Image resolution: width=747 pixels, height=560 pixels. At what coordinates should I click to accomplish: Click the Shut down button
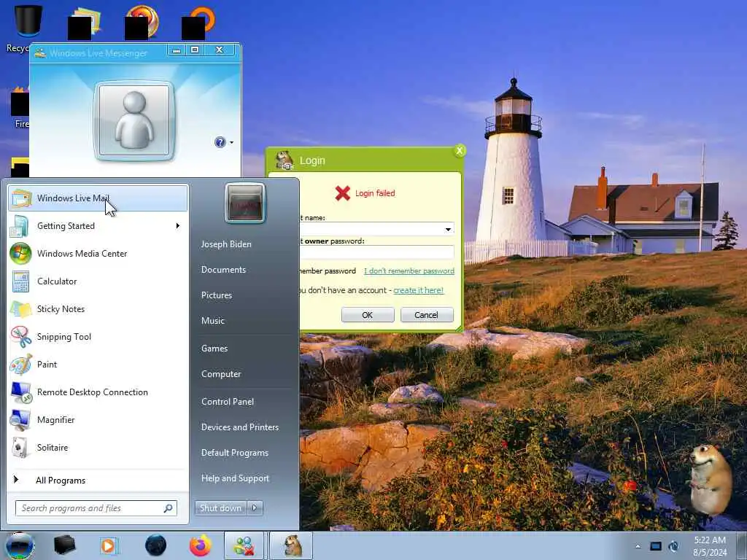220,508
